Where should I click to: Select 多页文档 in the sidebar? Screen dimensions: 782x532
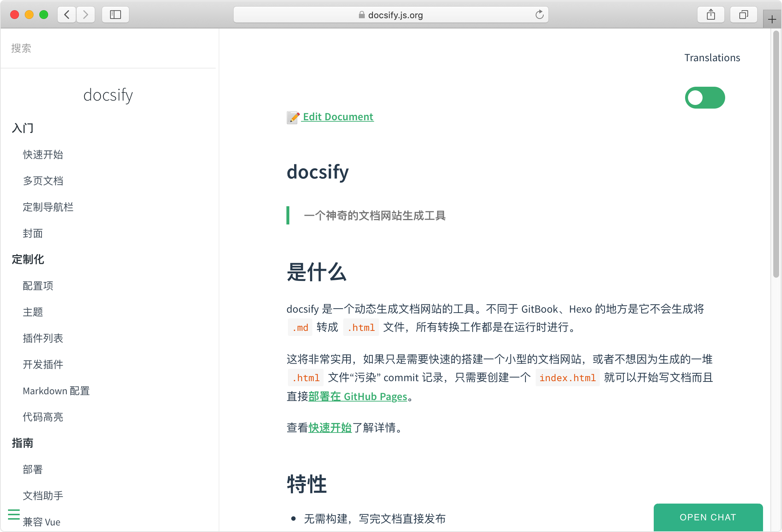[x=43, y=181]
